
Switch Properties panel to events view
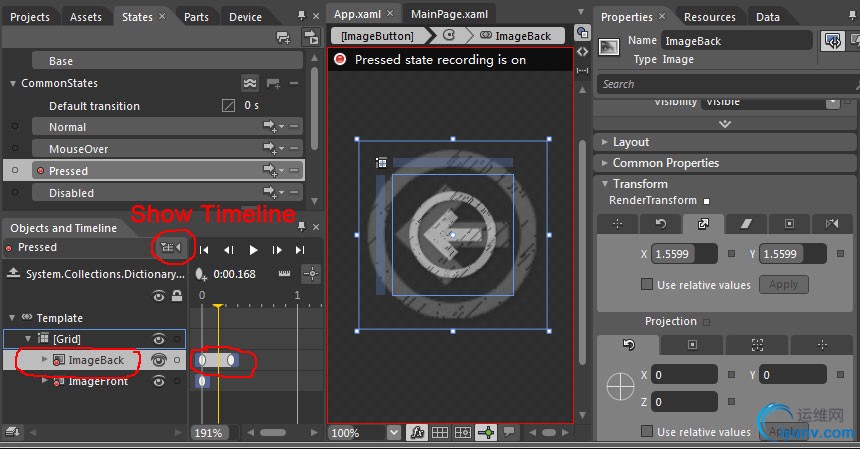coord(853,41)
